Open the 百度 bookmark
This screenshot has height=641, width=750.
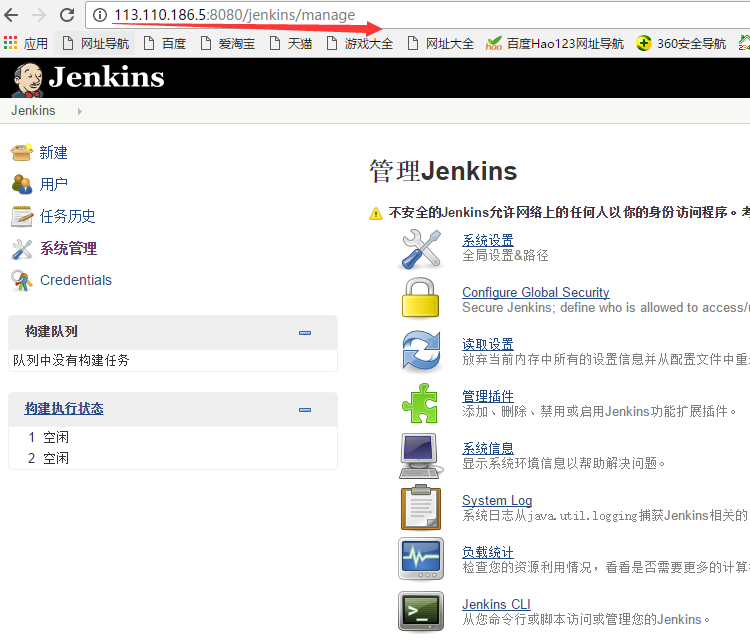point(165,44)
